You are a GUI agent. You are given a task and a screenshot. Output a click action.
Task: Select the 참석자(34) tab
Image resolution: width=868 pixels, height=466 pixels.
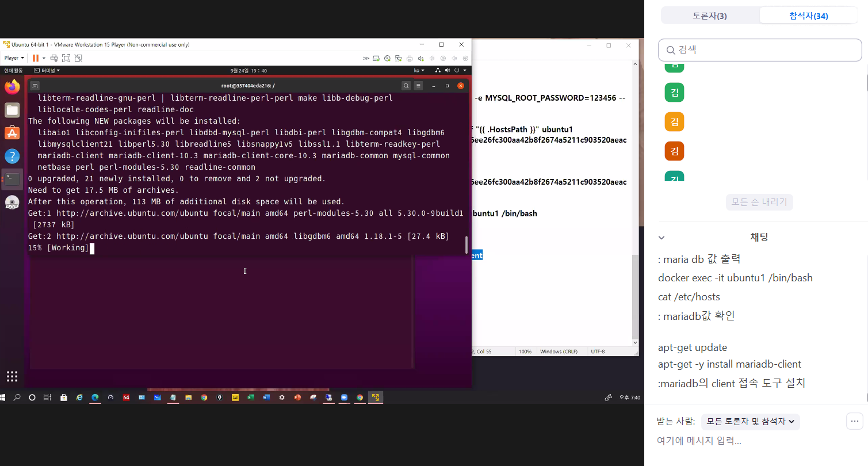point(808,16)
